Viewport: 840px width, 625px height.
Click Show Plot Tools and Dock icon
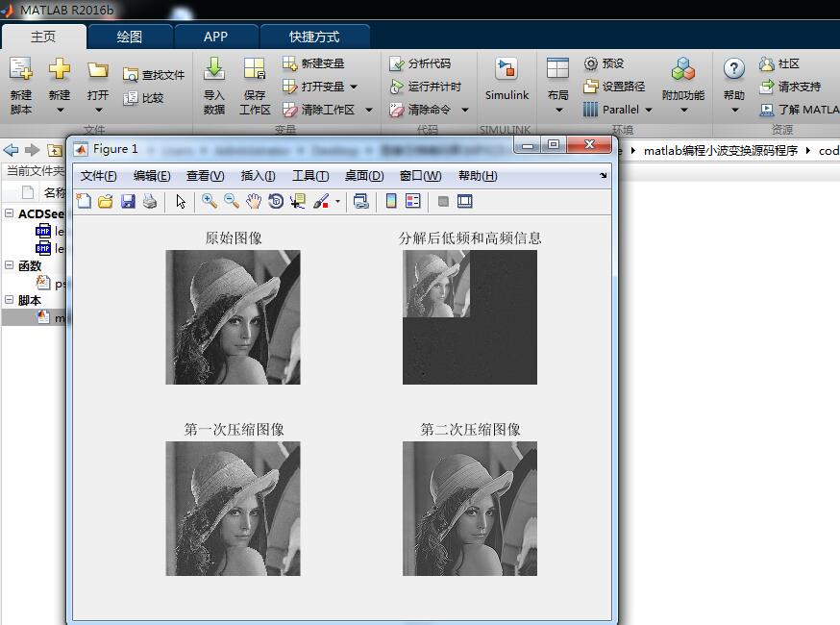pyautogui.click(x=464, y=202)
